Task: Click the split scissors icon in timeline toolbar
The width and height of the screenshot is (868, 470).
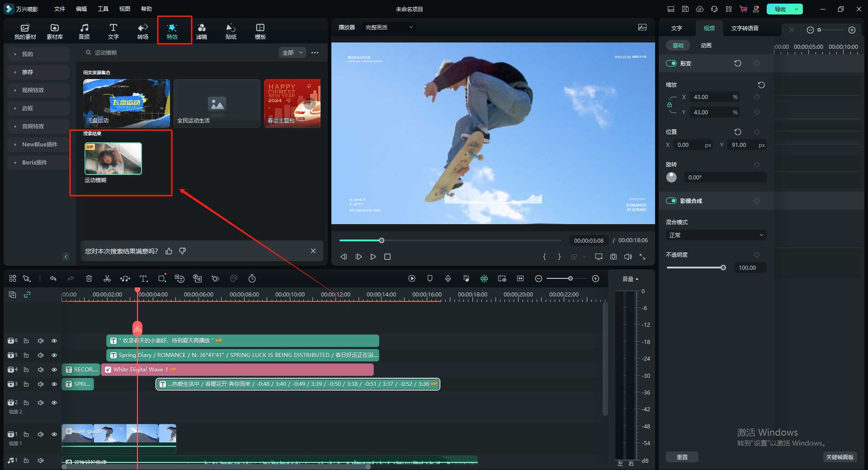Action: point(107,278)
